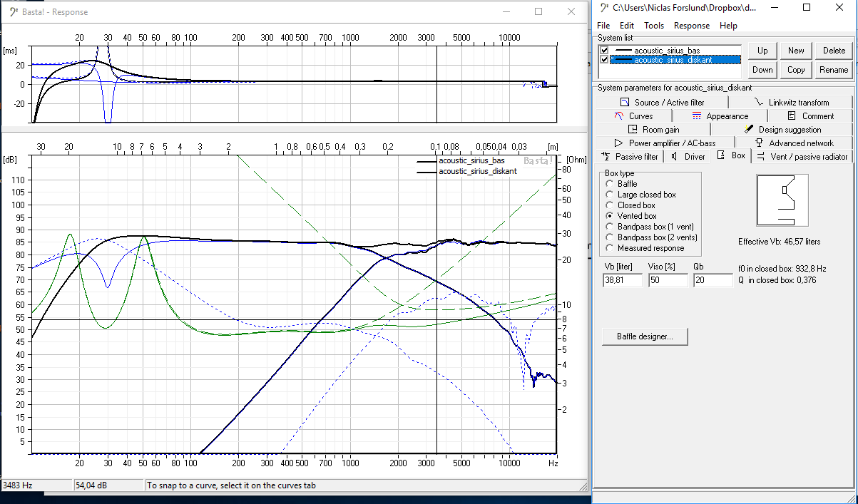Open the Linkwitz transform tab

click(790, 102)
